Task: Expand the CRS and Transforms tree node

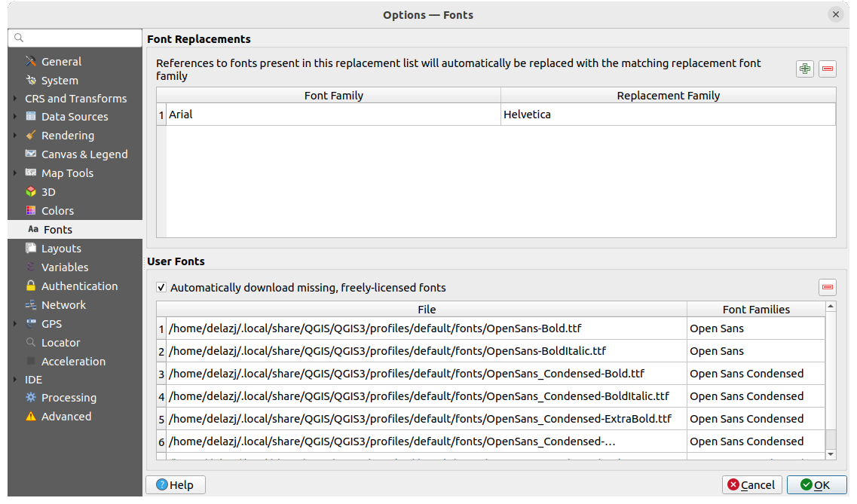Action: tap(16, 99)
